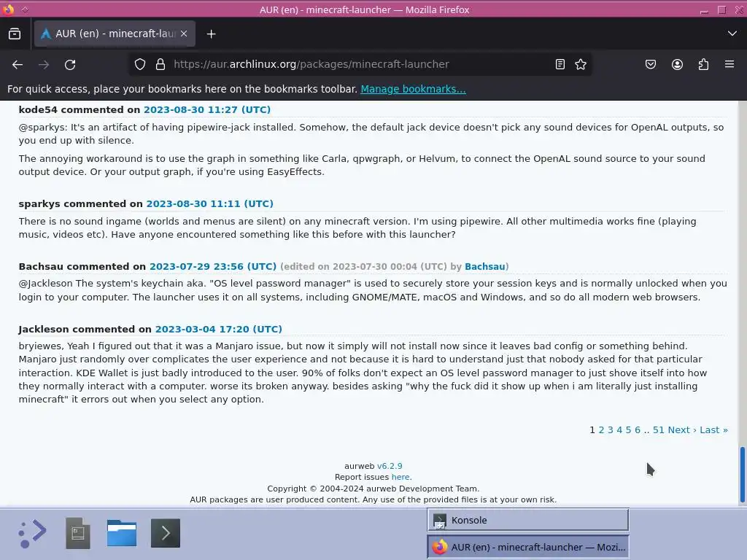Go to comments page 3
Screen dimensions: 747x560
611,430
